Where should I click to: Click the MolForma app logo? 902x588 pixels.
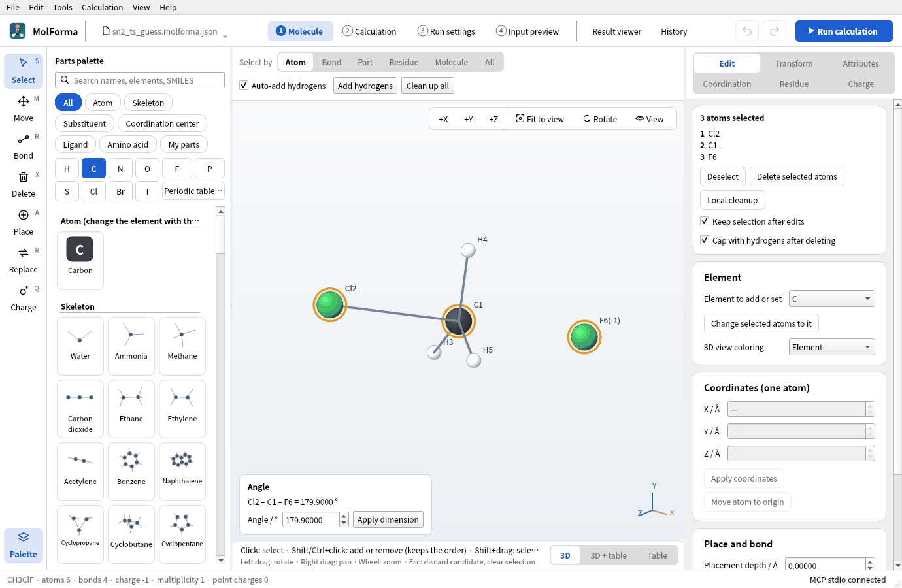point(18,31)
